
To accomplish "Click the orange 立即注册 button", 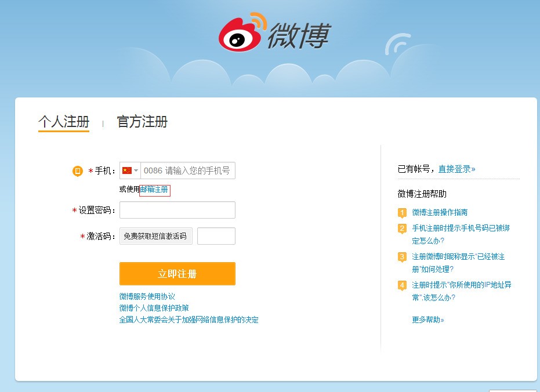I will pos(177,274).
